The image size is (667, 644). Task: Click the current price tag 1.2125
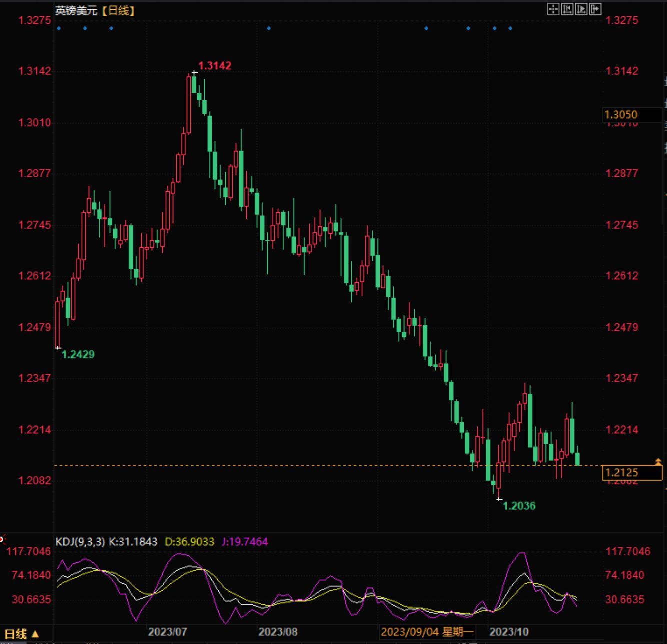[x=632, y=472]
